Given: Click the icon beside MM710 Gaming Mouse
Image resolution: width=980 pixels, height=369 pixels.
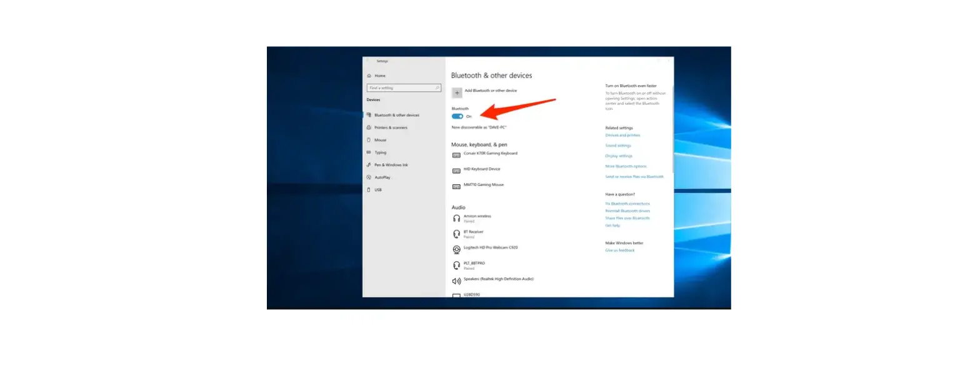Looking at the screenshot, I should (x=456, y=186).
